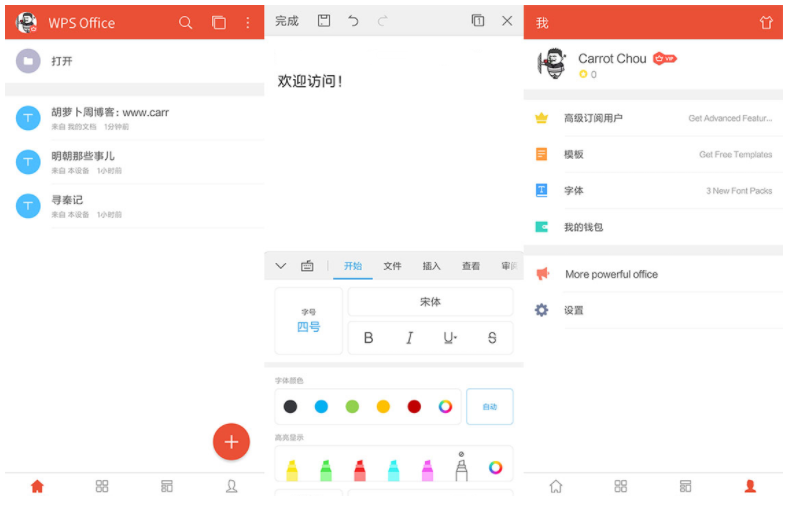Screen dimensions: 801x519
Task: Close the document editor
Action: pos(507,20)
